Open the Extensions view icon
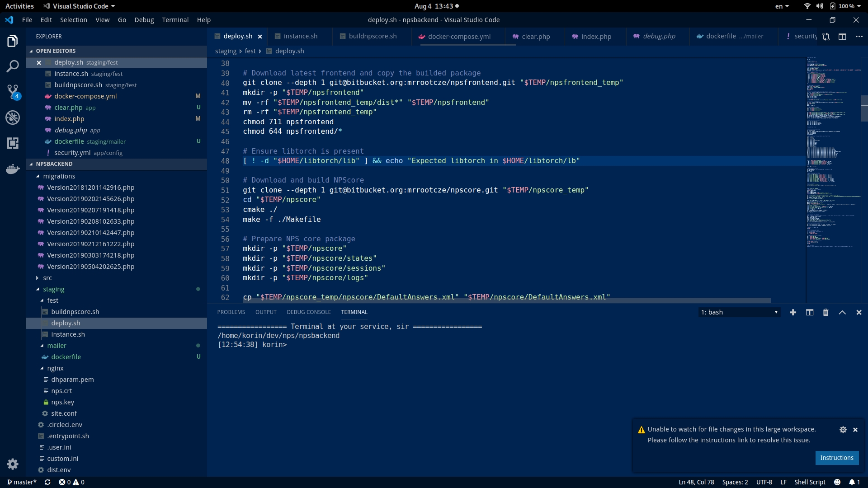868x488 pixels. click(x=13, y=143)
